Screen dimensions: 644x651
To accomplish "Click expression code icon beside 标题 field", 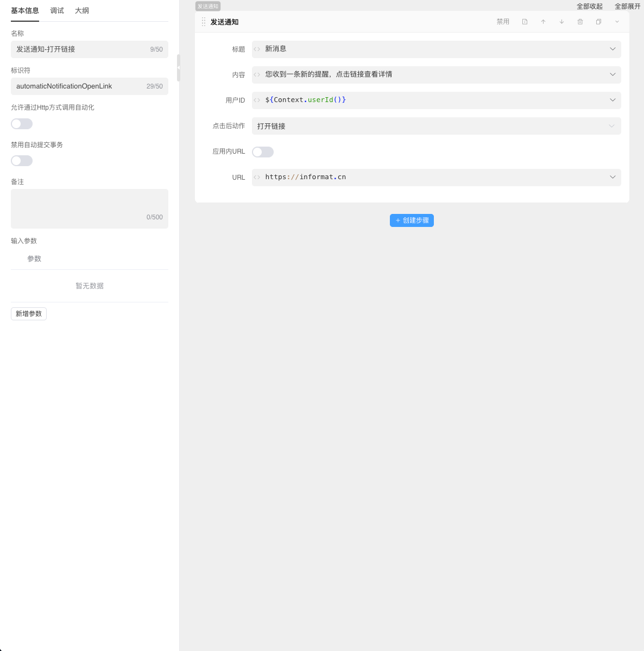I will (257, 49).
